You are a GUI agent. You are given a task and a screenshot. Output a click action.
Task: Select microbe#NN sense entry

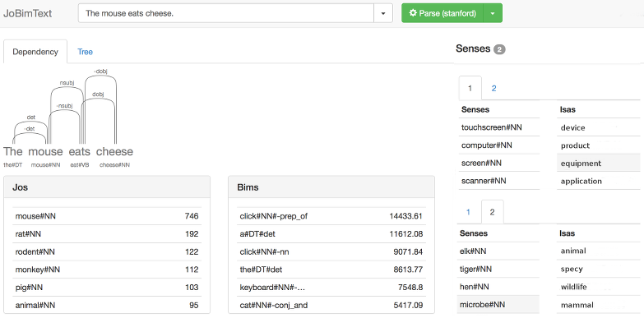[498, 305]
